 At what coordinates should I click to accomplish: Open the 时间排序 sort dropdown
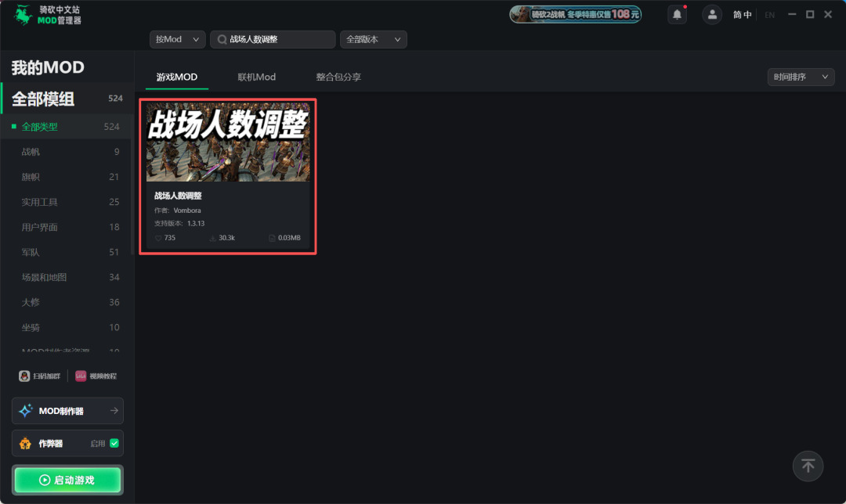coord(801,77)
